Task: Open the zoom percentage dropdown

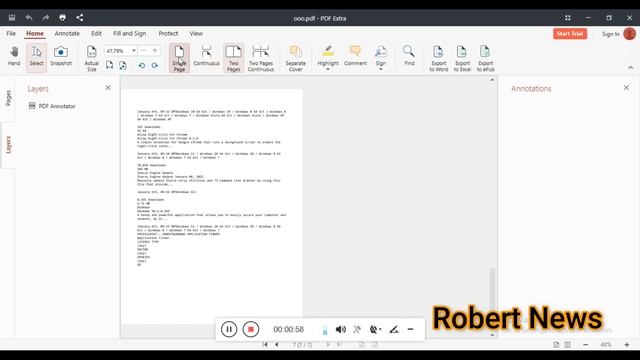Action: [x=133, y=51]
